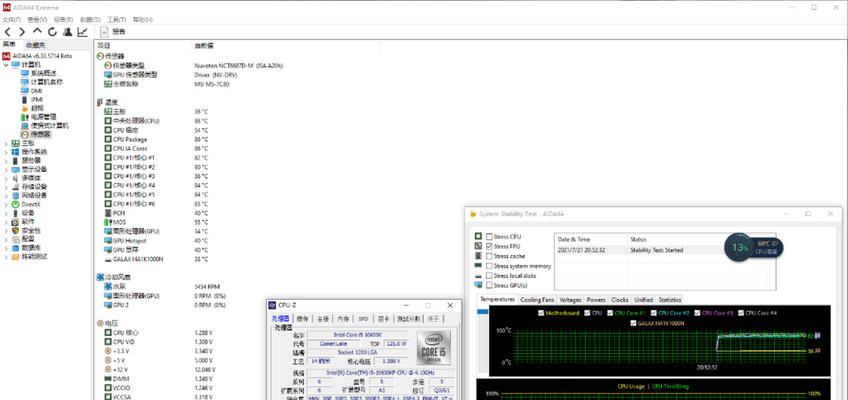The image size is (848, 400).
Task: Click the 水泵 fan icon in sensor list
Action: (x=108, y=286)
